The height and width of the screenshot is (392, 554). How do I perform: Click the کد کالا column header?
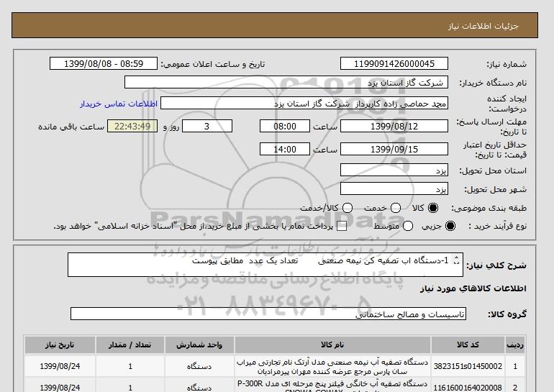pyautogui.click(x=468, y=345)
